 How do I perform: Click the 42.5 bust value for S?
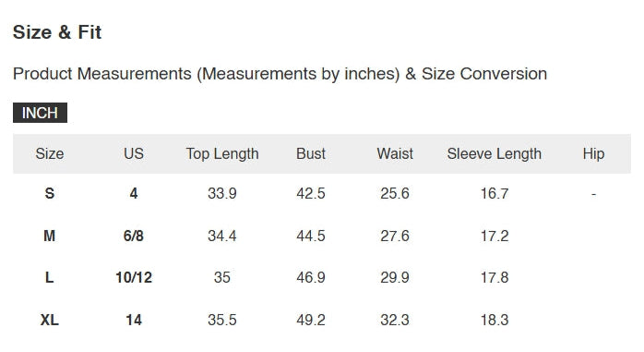tap(311, 193)
